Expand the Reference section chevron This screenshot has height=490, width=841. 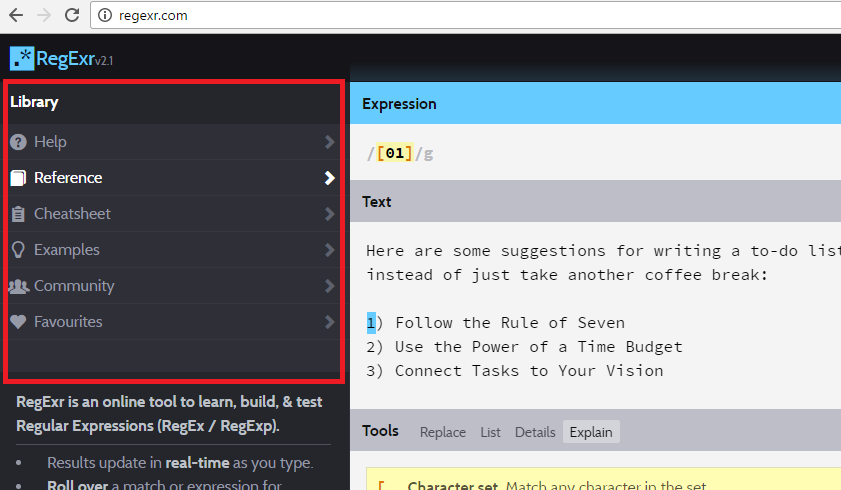(x=329, y=178)
